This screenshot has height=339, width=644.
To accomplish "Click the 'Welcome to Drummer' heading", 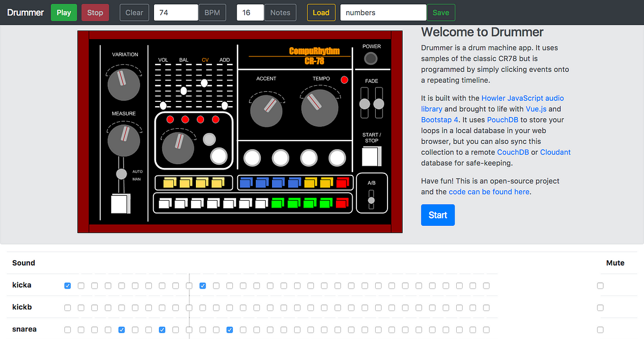I will pyautogui.click(x=482, y=32).
